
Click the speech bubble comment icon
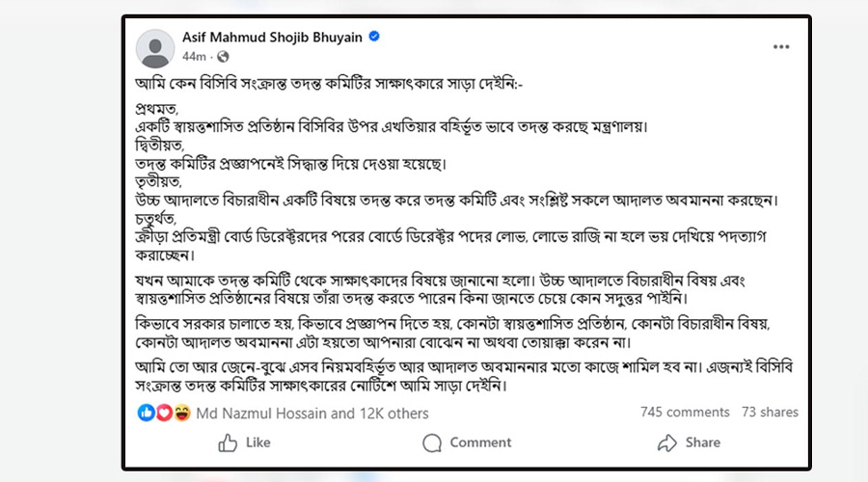pyautogui.click(x=433, y=442)
